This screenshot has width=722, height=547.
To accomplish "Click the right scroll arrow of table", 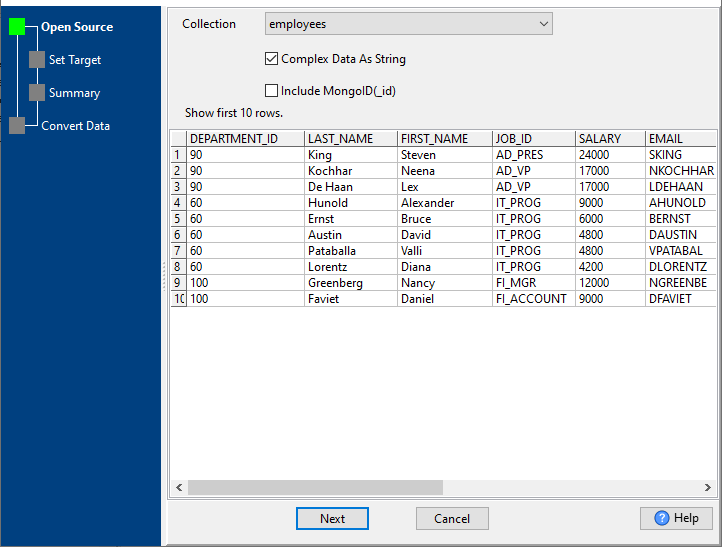I will point(708,488).
